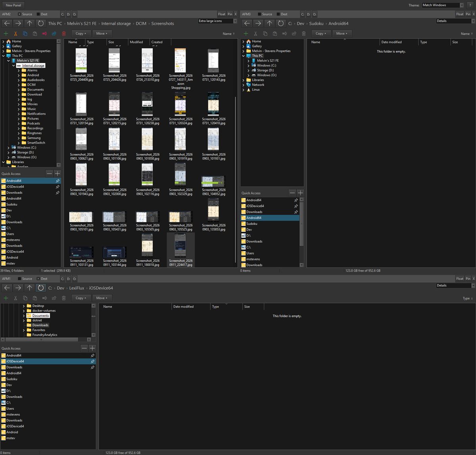
Task: Select the Pictures folder in the AFM2 tree
Action: coord(33,119)
